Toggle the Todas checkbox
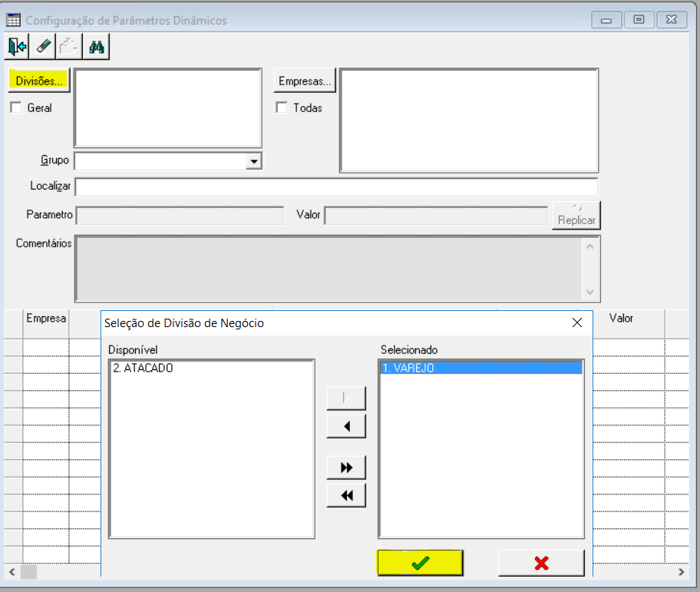700x592 pixels. pyautogui.click(x=282, y=107)
